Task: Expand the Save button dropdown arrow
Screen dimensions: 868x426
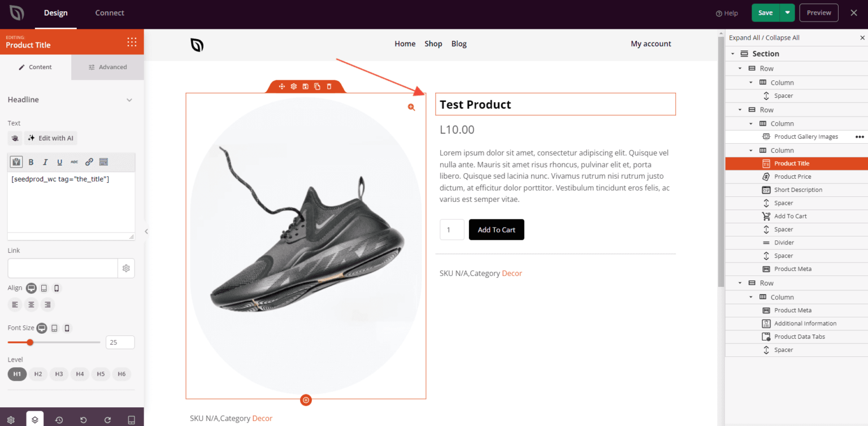Action: tap(787, 12)
